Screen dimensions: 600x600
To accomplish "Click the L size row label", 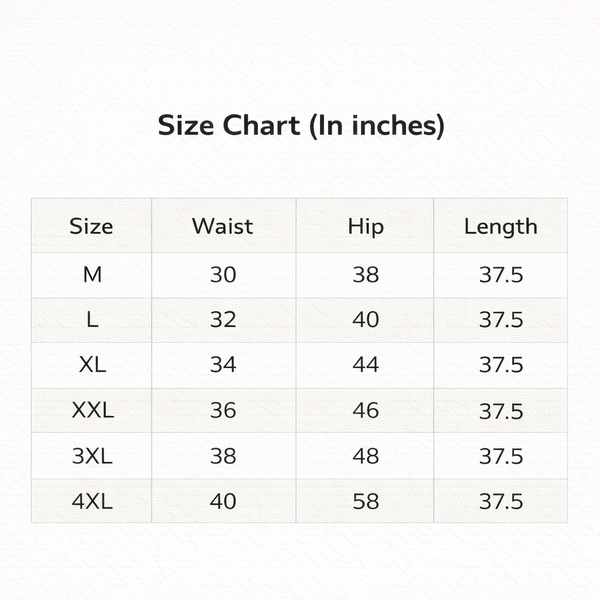I will point(91,320).
